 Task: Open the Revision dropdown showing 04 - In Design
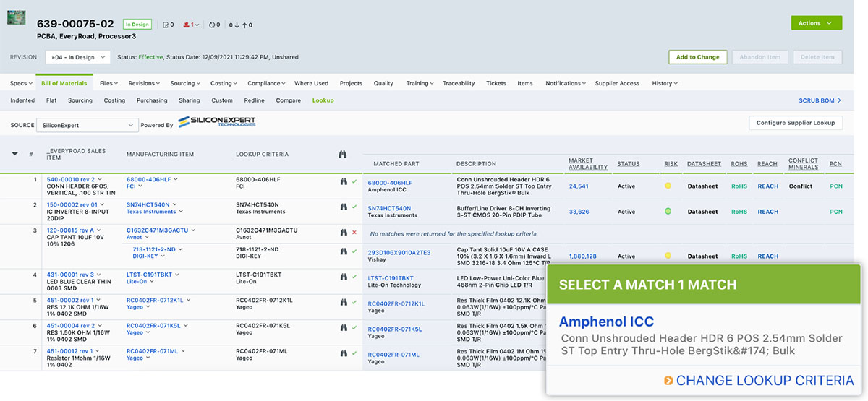tap(77, 57)
